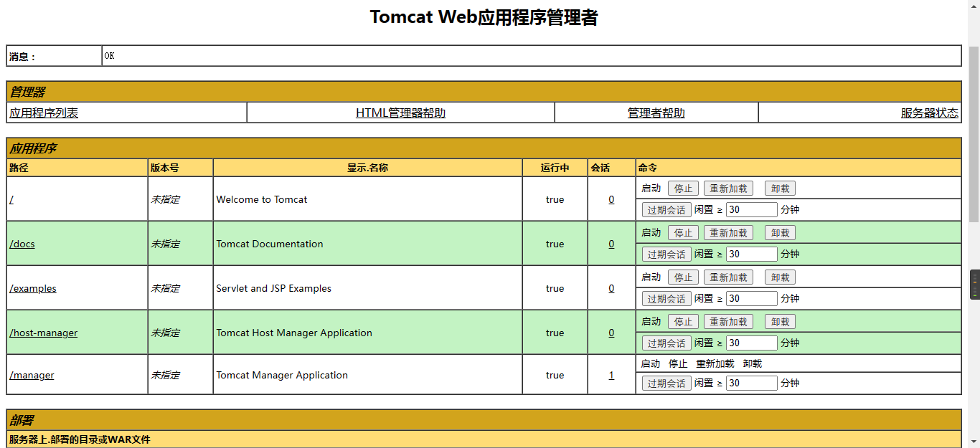
Task: Undeploy the /examples application
Action: (780, 277)
